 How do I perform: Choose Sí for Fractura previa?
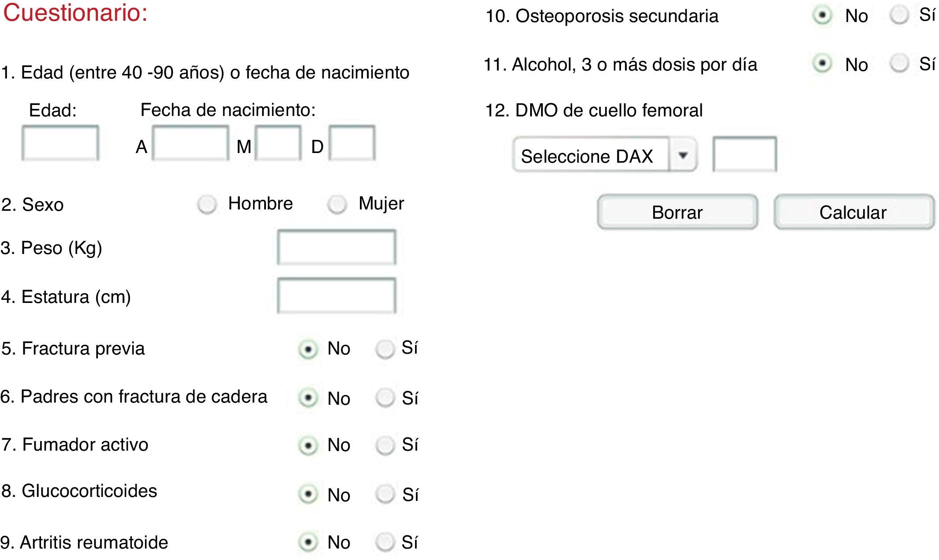pyautogui.click(x=385, y=349)
